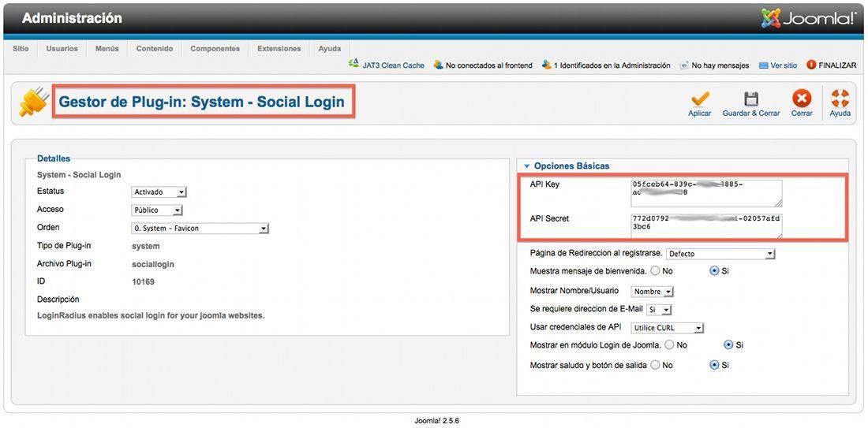Click the plug-in ID value 10169
Screen dimensions: 868x428
tap(143, 282)
